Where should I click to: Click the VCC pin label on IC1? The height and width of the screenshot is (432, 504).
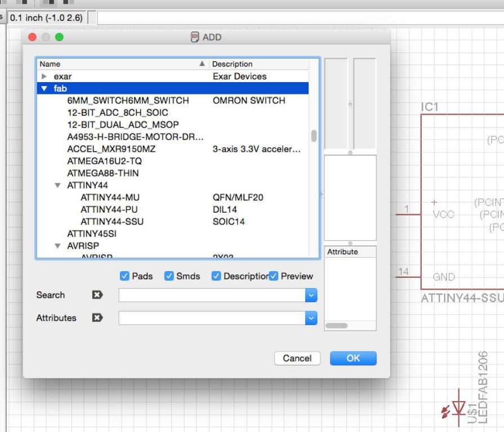click(x=444, y=214)
